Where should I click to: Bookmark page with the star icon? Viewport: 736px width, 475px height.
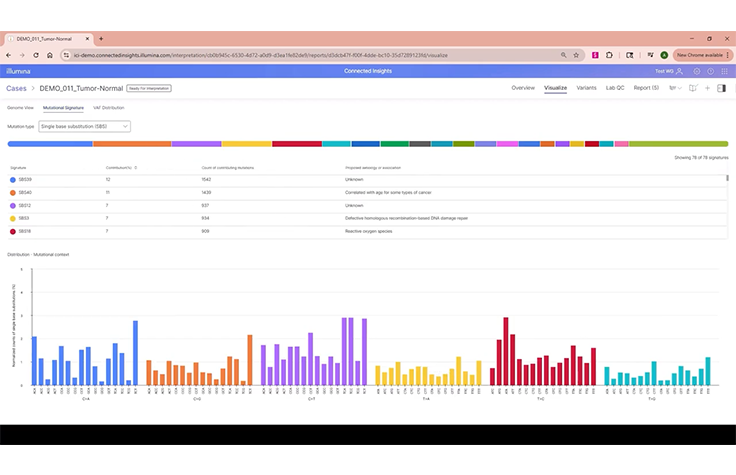click(577, 54)
